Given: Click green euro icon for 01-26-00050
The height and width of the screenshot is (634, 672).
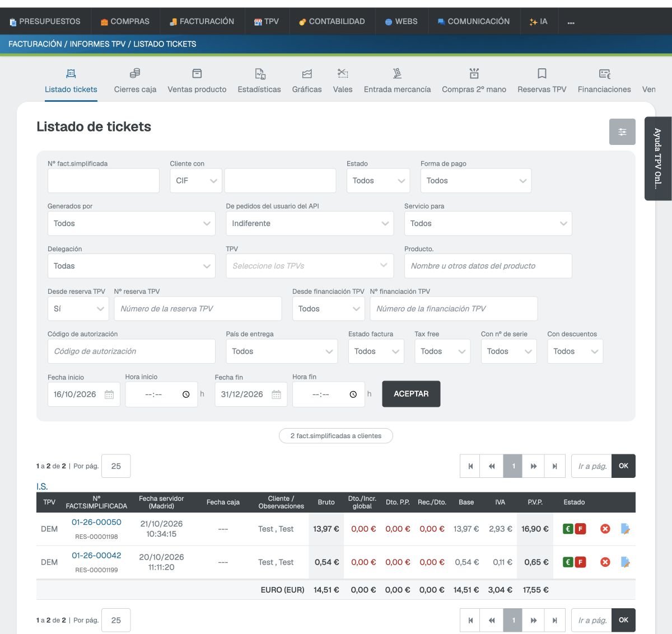Looking at the screenshot, I should (568, 529).
